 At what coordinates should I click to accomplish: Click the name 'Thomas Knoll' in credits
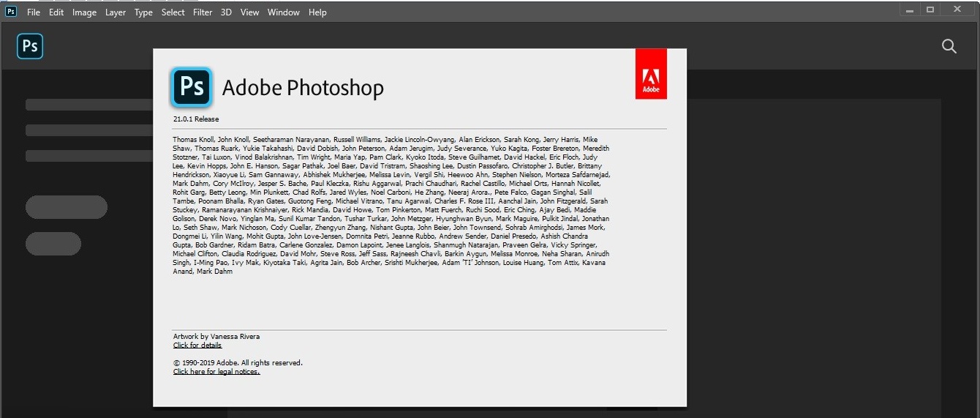click(193, 140)
